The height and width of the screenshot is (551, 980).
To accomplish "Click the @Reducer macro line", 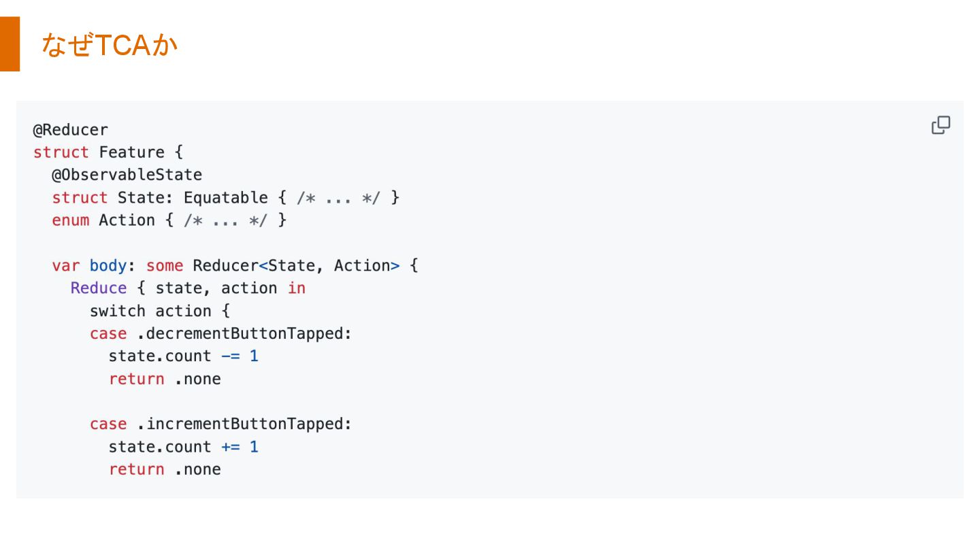I will coord(71,129).
